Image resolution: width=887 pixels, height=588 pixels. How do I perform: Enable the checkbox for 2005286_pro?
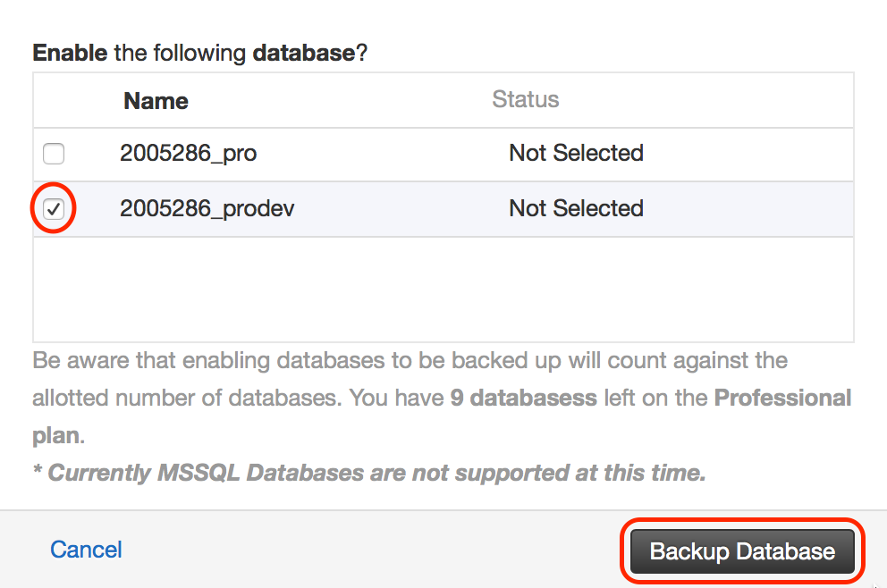pyautogui.click(x=54, y=154)
